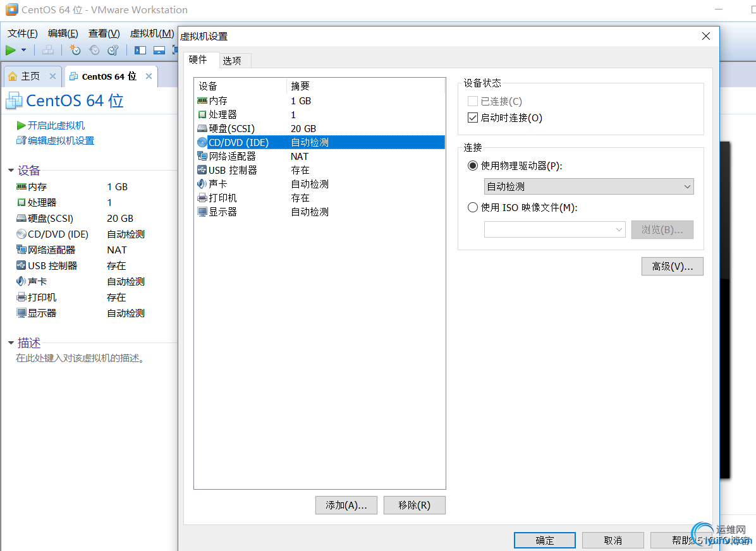Select the USB 控制器 icon in the settings device list

pyautogui.click(x=202, y=170)
